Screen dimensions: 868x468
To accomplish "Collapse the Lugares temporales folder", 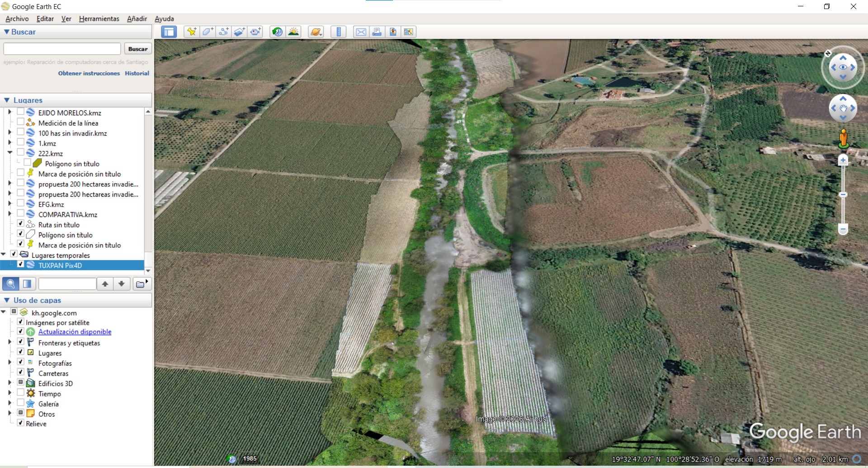I will [4, 255].
